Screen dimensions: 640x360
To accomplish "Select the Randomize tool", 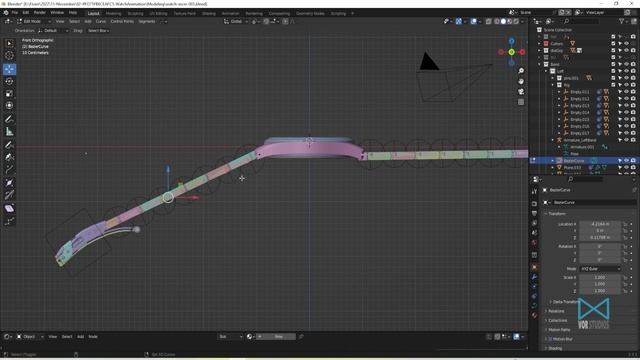I will tap(9, 221).
